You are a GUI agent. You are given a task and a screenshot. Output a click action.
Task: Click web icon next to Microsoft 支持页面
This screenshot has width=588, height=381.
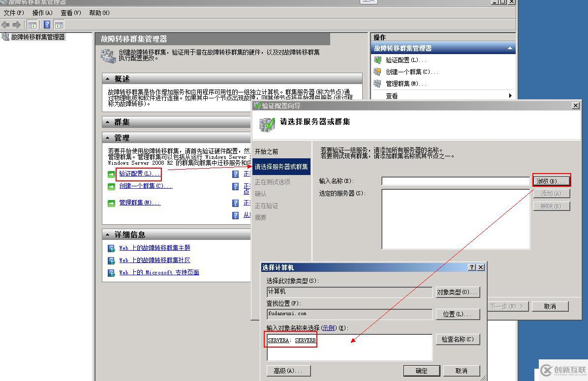tap(111, 273)
